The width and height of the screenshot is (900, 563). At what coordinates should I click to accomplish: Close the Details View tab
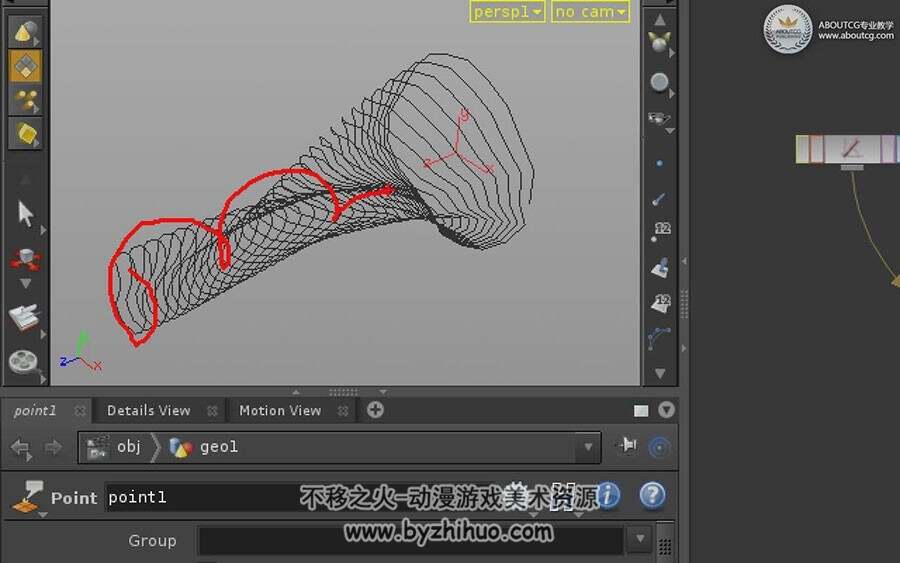click(212, 411)
